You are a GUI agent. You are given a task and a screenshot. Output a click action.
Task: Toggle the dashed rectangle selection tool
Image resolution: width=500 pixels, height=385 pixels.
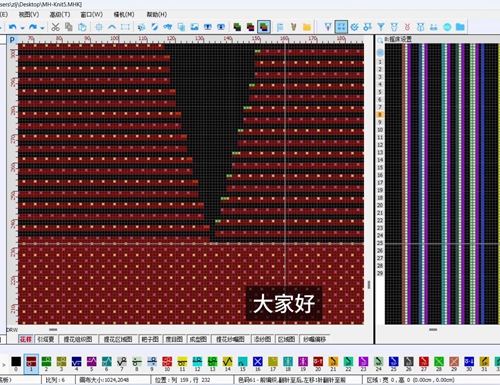click(125, 27)
